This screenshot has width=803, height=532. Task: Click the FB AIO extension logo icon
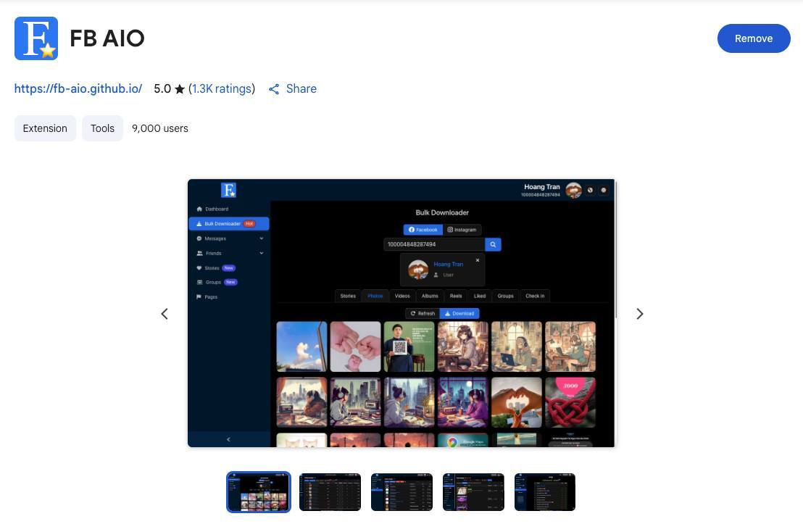point(36,38)
